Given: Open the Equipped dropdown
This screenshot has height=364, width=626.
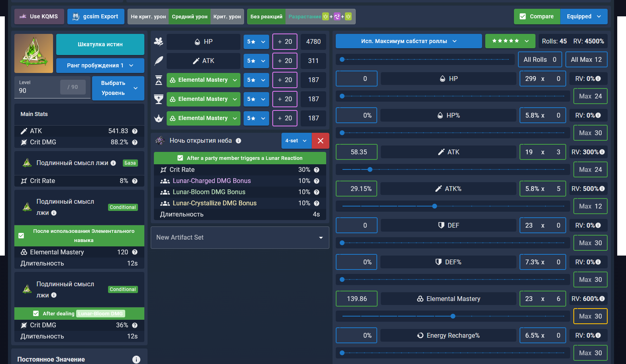Looking at the screenshot, I should [x=584, y=16].
